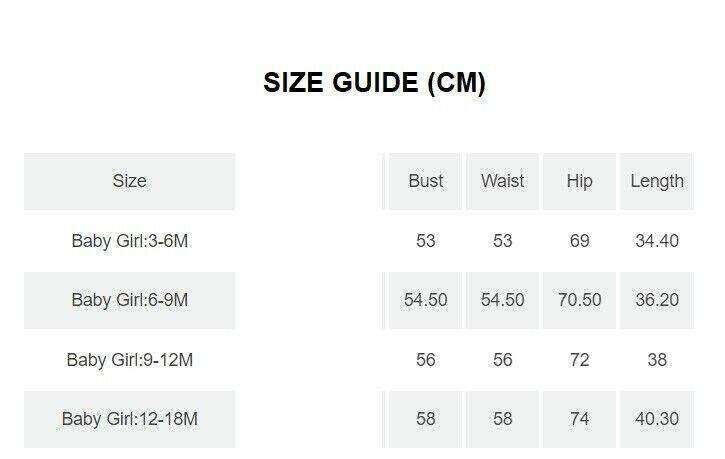Click the 38 length value
Screen dimensions: 725x459
657,360
